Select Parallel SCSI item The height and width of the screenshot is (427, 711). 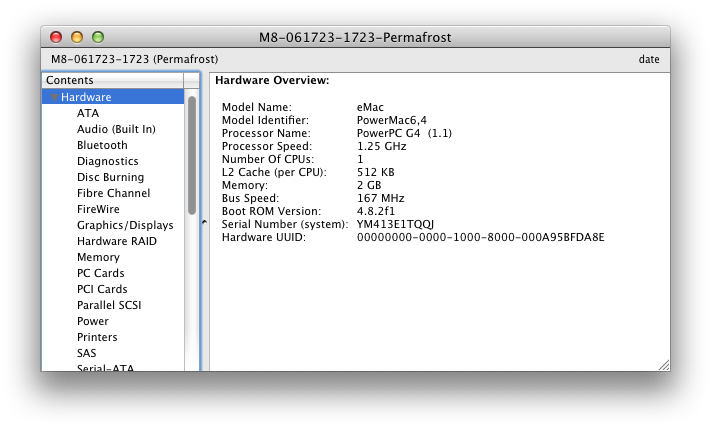click(x=109, y=305)
